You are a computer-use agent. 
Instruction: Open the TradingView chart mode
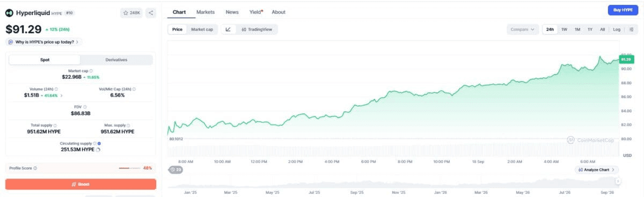pyautogui.click(x=257, y=30)
